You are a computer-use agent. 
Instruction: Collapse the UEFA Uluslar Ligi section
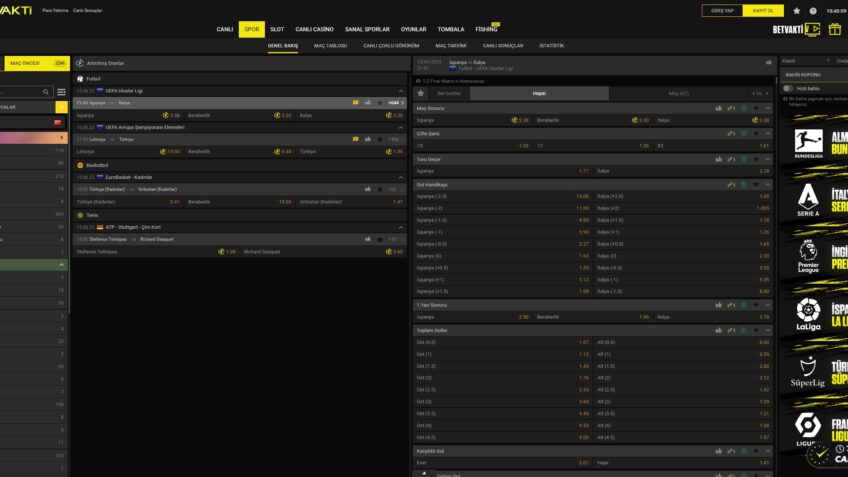(x=401, y=90)
